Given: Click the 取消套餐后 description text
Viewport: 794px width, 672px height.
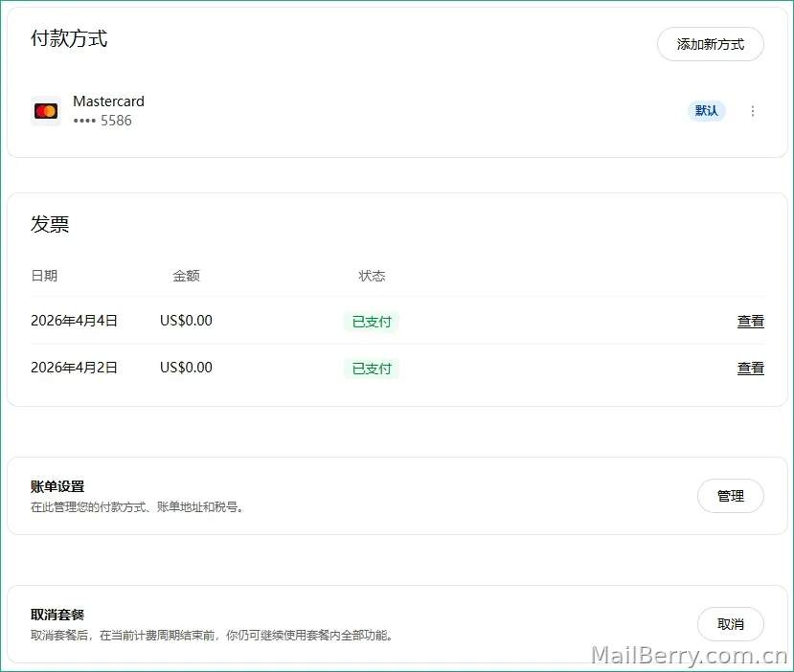Looking at the screenshot, I should (212, 635).
